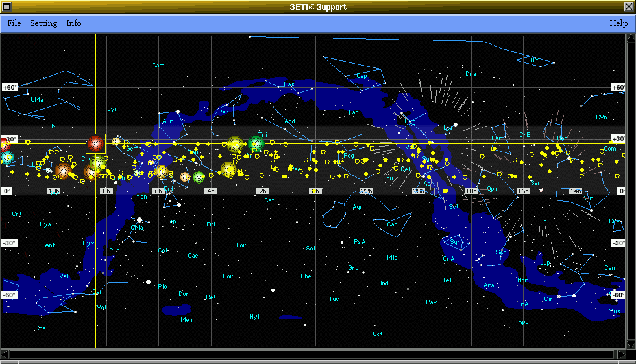This screenshot has width=636, height=364.
Task: Click the 'CMa' constellation label
Action: click(137, 228)
